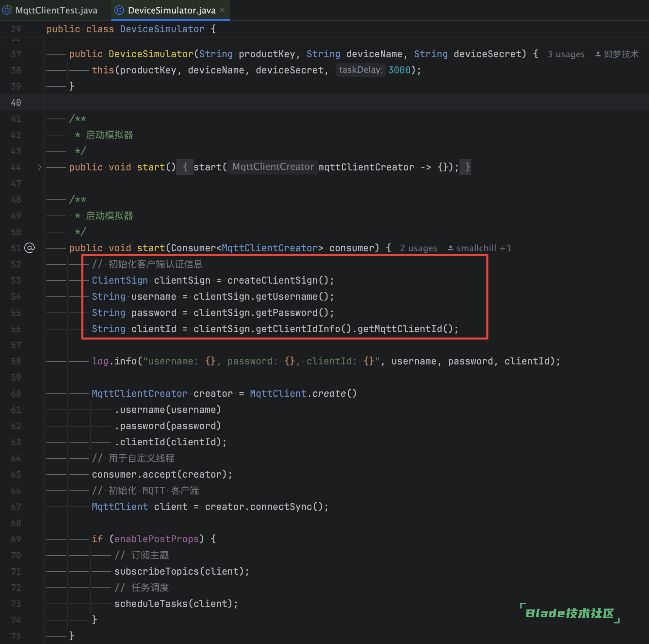This screenshot has width=649, height=644.
Task: Click getPassword() on line 55
Action: pyautogui.click(x=292, y=313)
